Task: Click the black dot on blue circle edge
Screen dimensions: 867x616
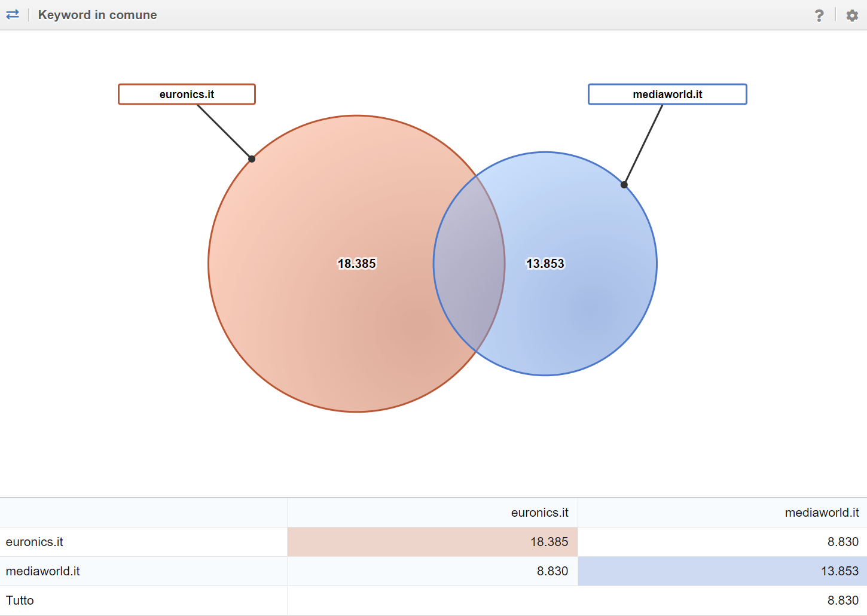Action: (624, 185)
